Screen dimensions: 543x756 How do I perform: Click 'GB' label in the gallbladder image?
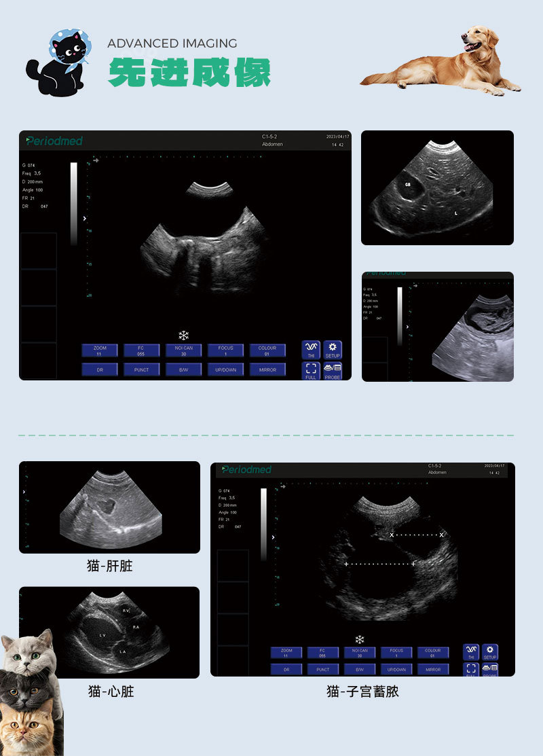[x=408, y=185]
